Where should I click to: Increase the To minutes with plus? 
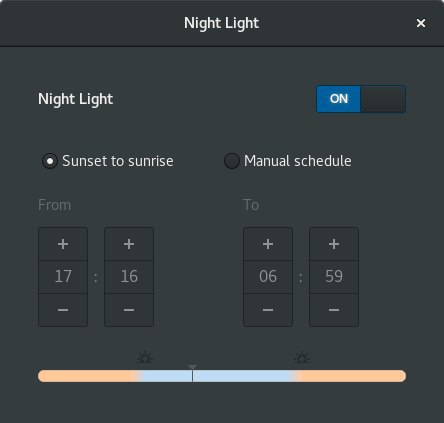coord(334,244)
